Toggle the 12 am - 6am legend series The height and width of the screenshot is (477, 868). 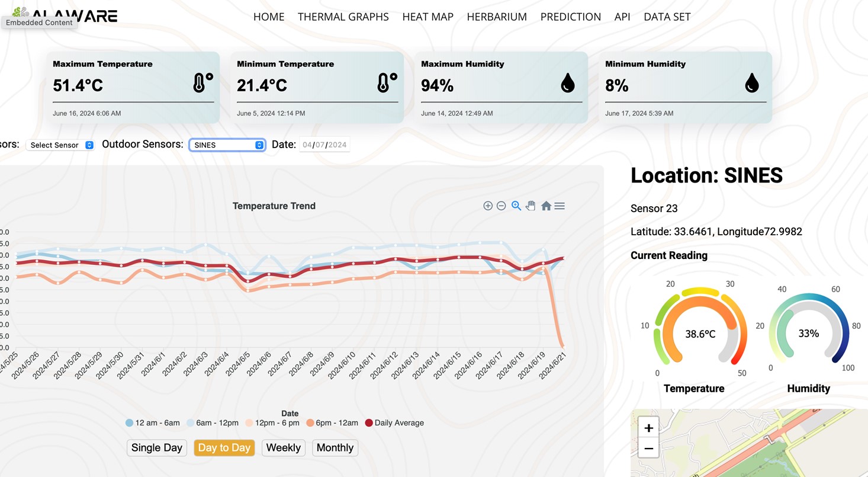coord(153,423)
